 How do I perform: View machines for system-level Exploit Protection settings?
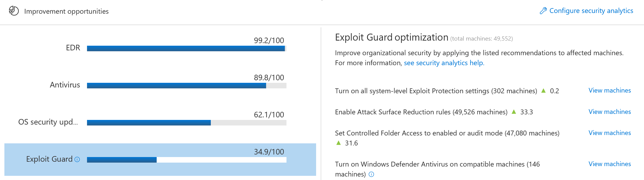pos(610,90)
